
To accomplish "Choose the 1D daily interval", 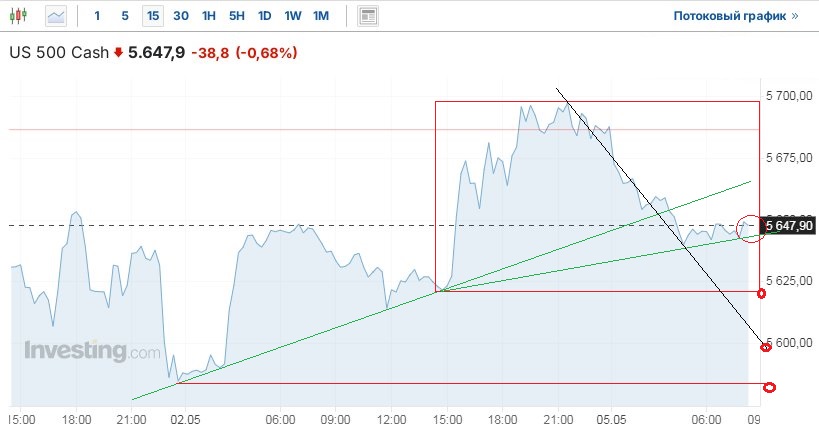I will 264,16.
